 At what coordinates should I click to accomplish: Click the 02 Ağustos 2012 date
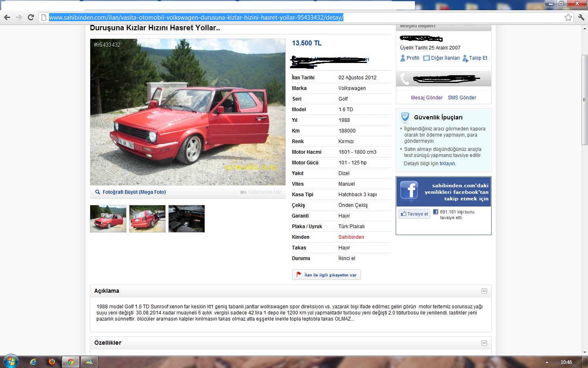click(357, 78)
